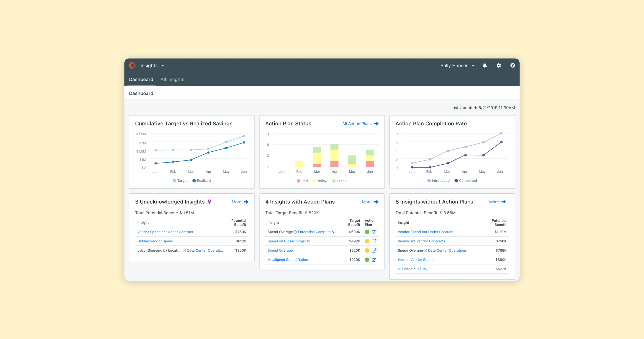Click the yellow status dot for Spend on Closed Projects
The width and height of the screenshot is (644, 339).
367,241
